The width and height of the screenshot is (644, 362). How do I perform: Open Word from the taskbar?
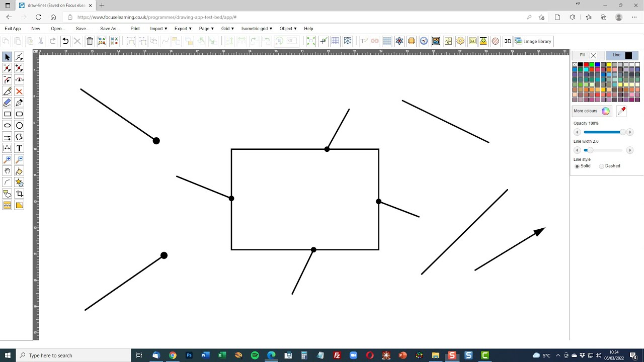point(205,355)
